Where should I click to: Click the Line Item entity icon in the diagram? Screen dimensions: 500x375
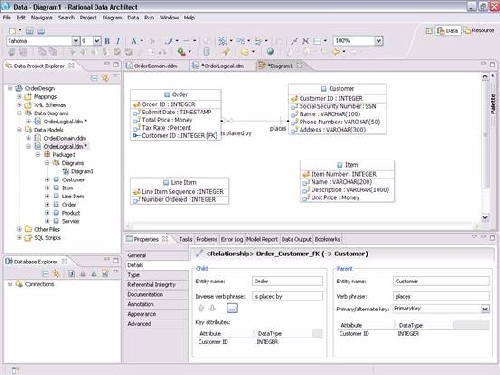coord(166,182)
